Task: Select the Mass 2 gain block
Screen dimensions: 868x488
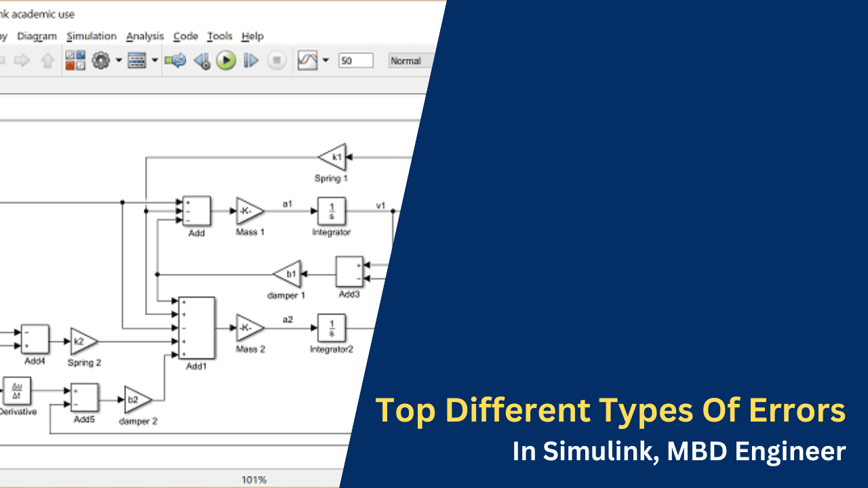Action: [x=250, y=328]
